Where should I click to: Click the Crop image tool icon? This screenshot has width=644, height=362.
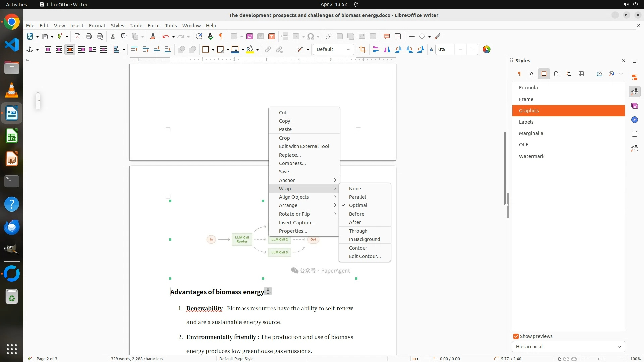(x=362, y=49)
